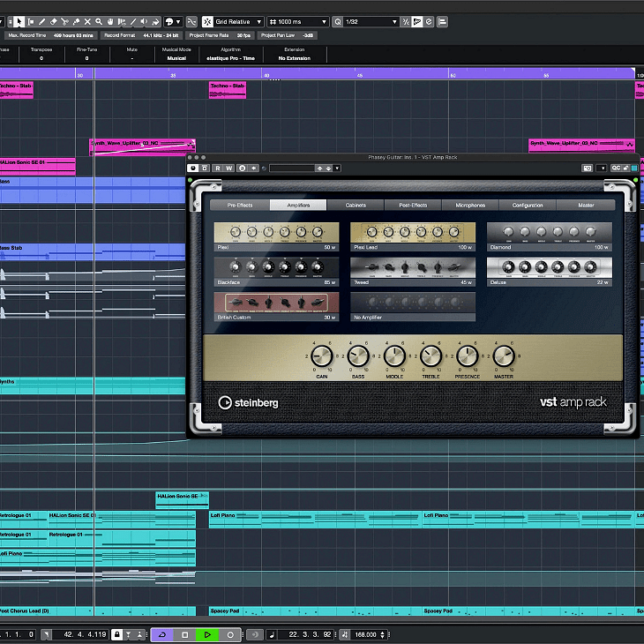644x644 pixels.
Task: Open the plugin preset management dropdown
Action: (337, 168)
